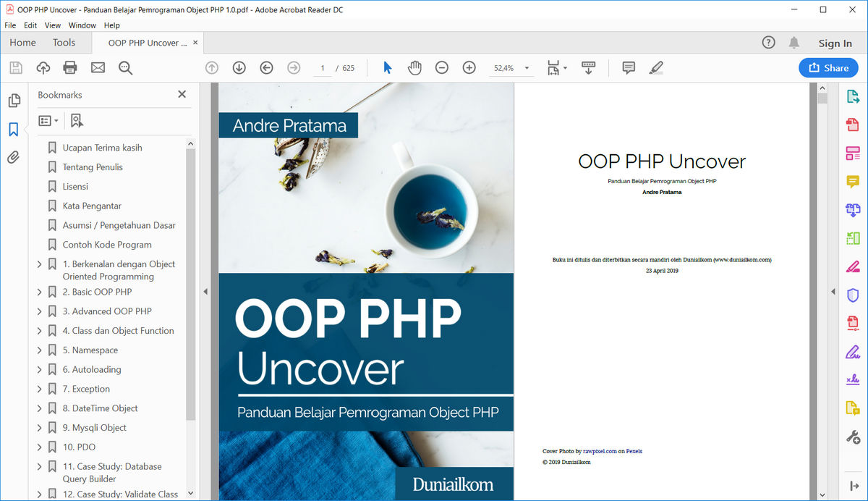Open the View menu

tap(53, 25)
